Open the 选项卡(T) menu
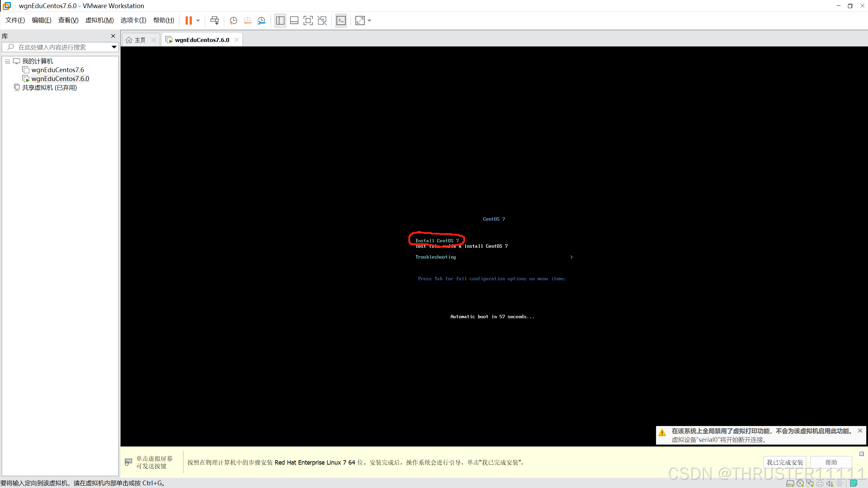The height and width of the screenshot is (488, 868). pos(133,20)
